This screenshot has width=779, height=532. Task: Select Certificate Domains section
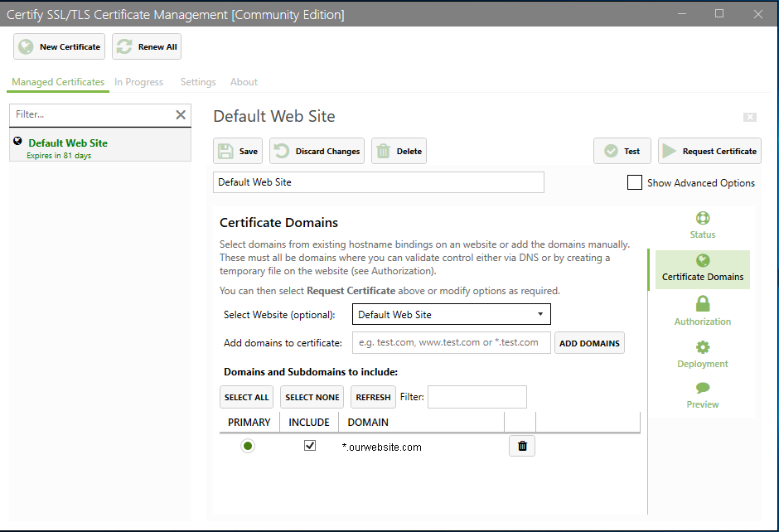click(x=703, y=269)
